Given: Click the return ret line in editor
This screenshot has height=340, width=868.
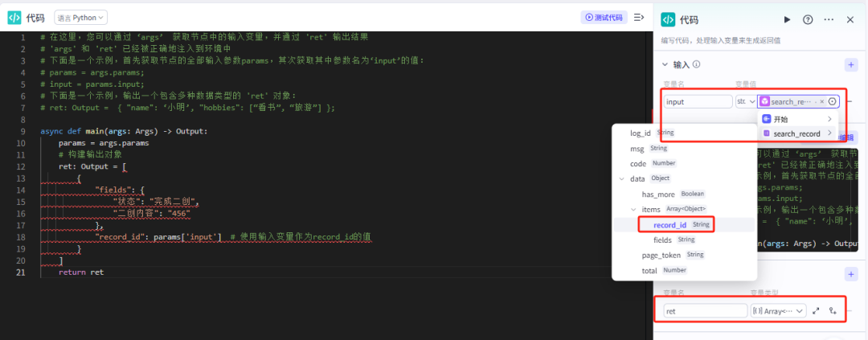Looking at the screenshot, I should coord(81,272).
